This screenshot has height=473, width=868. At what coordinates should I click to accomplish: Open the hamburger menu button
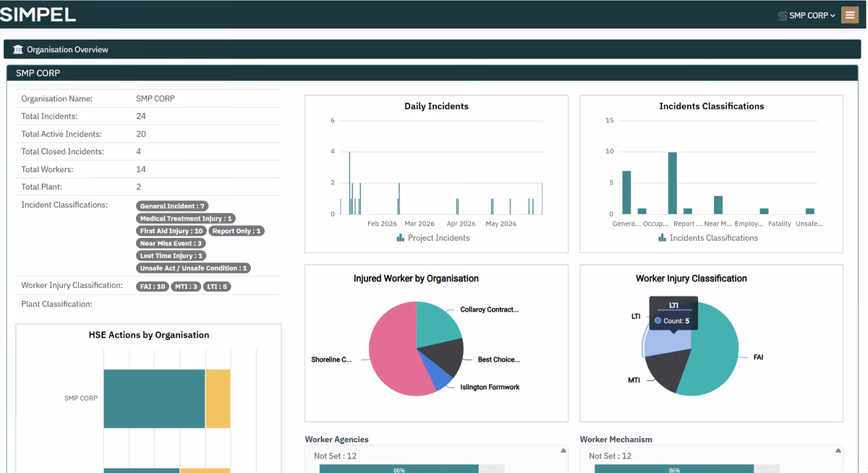[850, 14]
